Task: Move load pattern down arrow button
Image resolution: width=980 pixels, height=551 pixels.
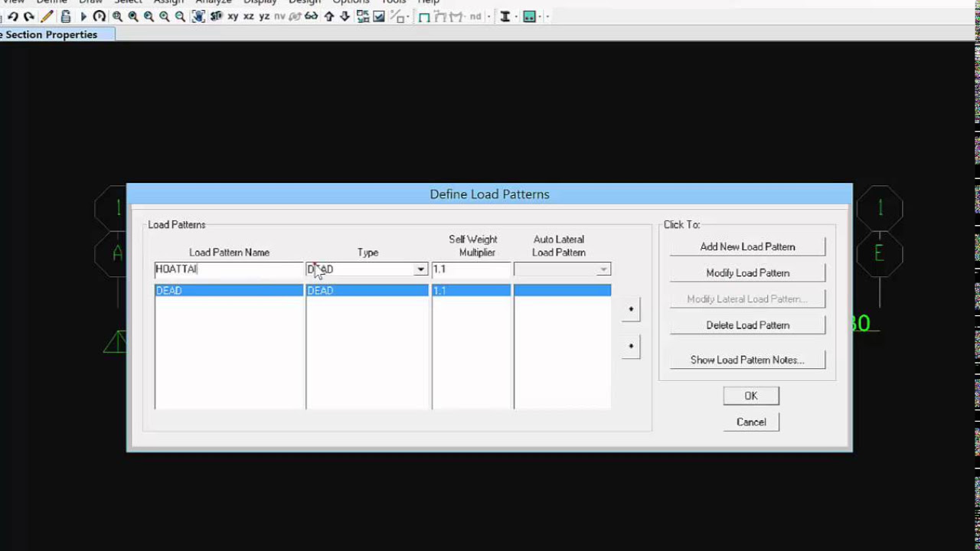Action: (x=631, y=346)
